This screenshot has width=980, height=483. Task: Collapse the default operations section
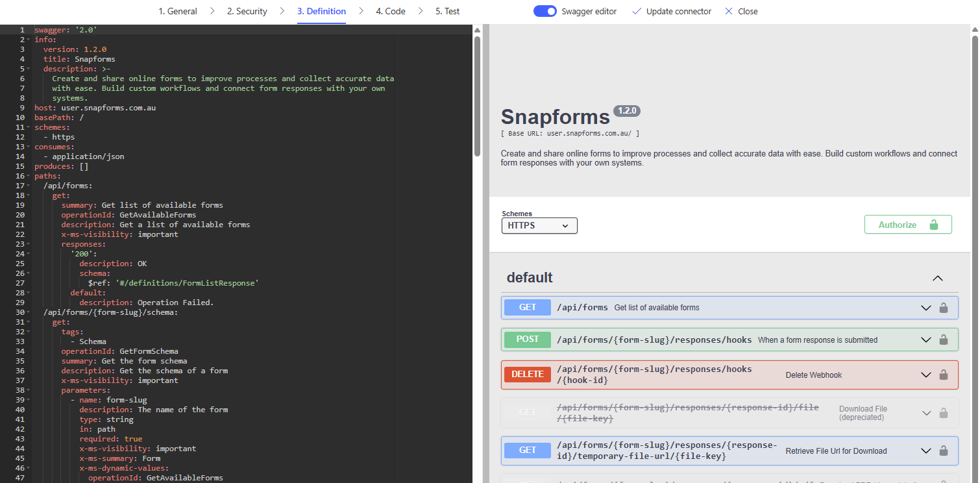pyautogui.click(x=937, y=278)
